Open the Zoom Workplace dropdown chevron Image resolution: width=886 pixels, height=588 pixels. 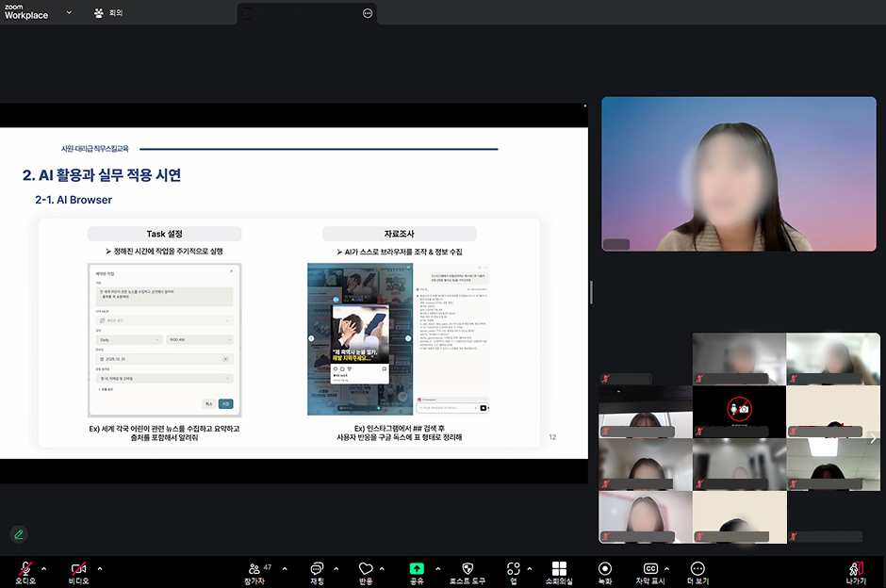tap(69, 13)
